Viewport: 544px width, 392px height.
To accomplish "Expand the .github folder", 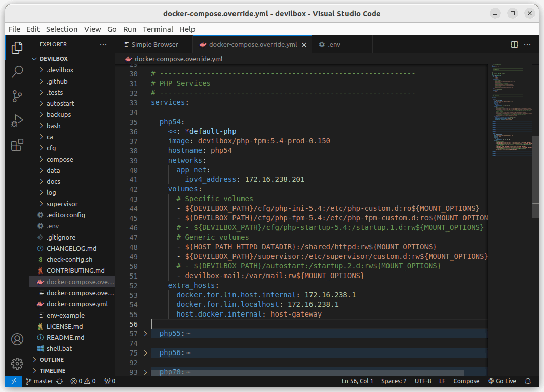I will click(x=57, y=81).
